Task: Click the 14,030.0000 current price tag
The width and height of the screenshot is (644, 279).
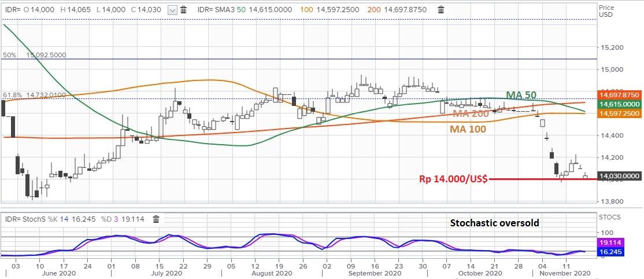Action: click(619, 176)
